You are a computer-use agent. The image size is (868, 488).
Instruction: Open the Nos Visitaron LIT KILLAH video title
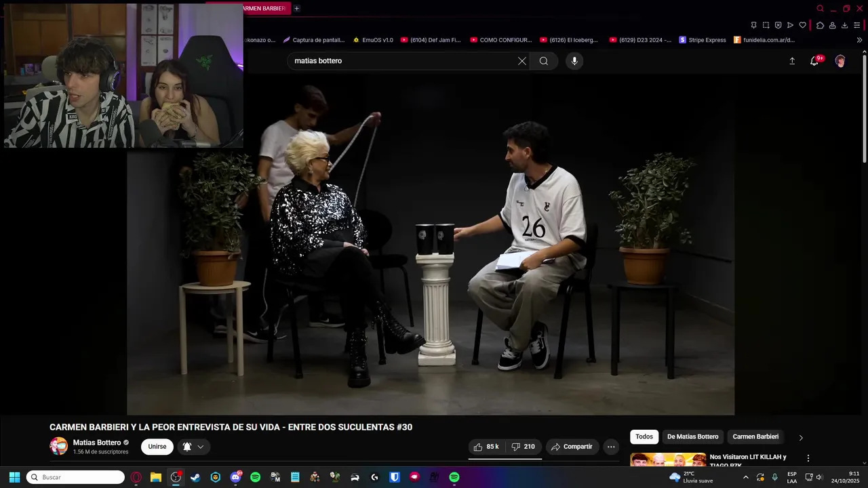coord(748,461)
